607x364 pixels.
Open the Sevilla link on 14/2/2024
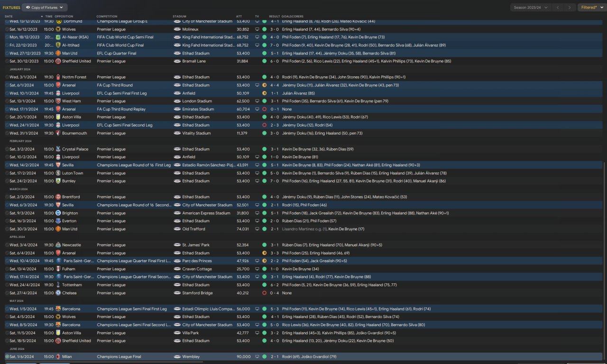pyautogui.click(x=68, y=165)
